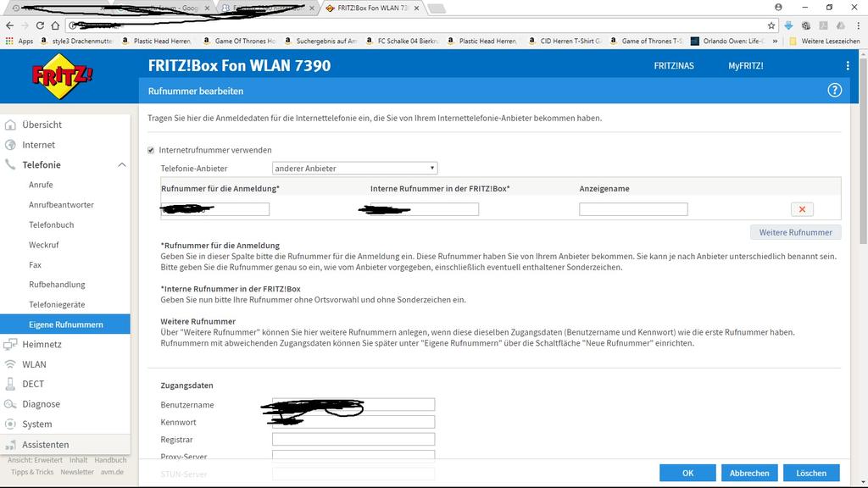Open Assistenten from sidebar

pyautogui.click(x=46, y=445)
